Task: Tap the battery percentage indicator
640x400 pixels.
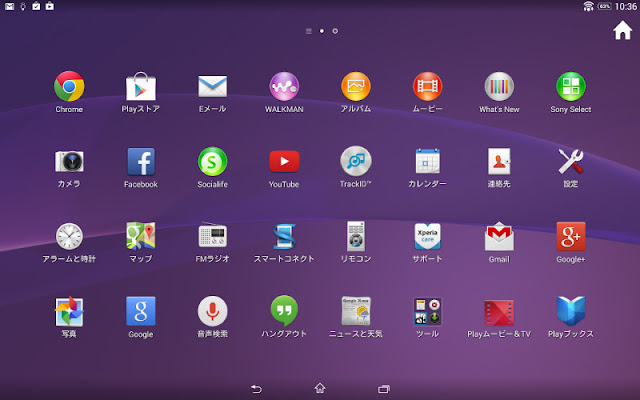Action: pyautogui.click(x=604, y=6)
